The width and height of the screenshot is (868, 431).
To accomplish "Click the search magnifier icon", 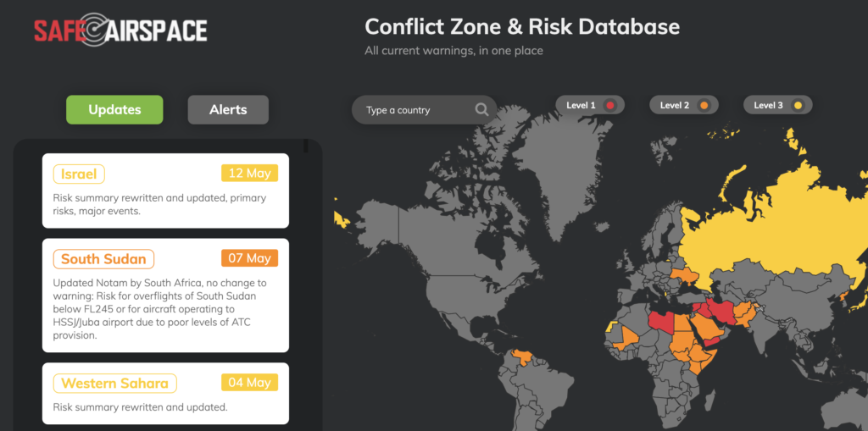I will pos(481,109).
